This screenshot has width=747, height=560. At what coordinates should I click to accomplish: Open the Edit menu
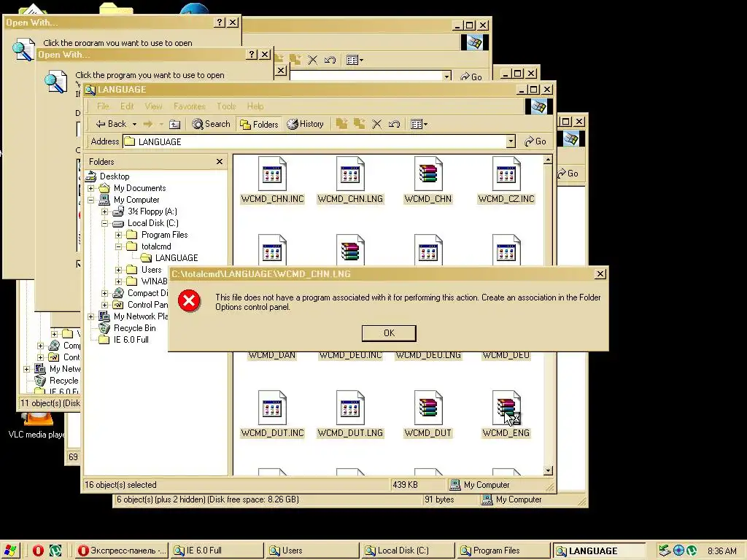point(127,106)
